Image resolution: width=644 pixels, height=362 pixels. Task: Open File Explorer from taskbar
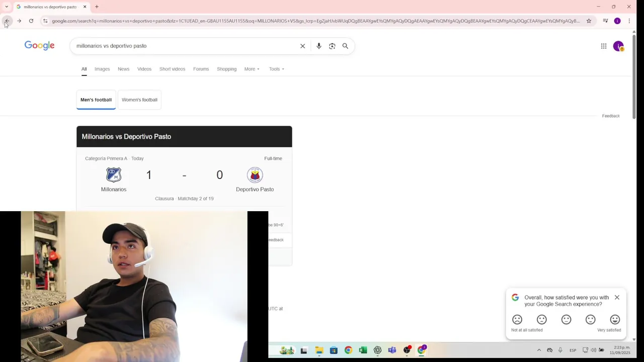tap(319, 350)
